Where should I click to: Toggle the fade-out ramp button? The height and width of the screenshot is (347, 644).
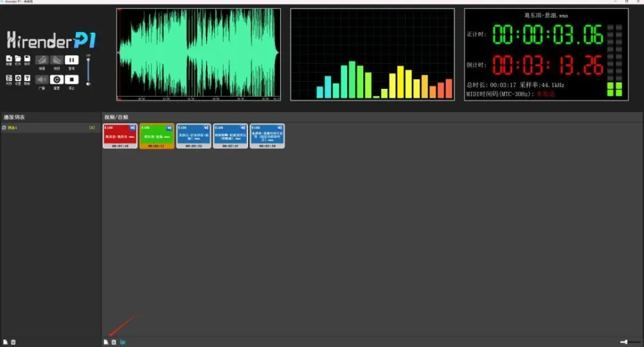(56, 60)
